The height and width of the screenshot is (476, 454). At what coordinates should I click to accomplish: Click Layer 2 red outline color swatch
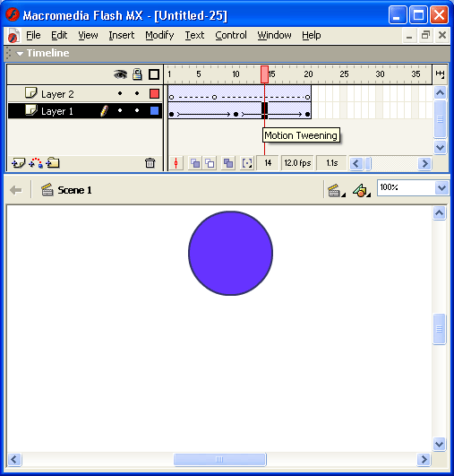154,94
